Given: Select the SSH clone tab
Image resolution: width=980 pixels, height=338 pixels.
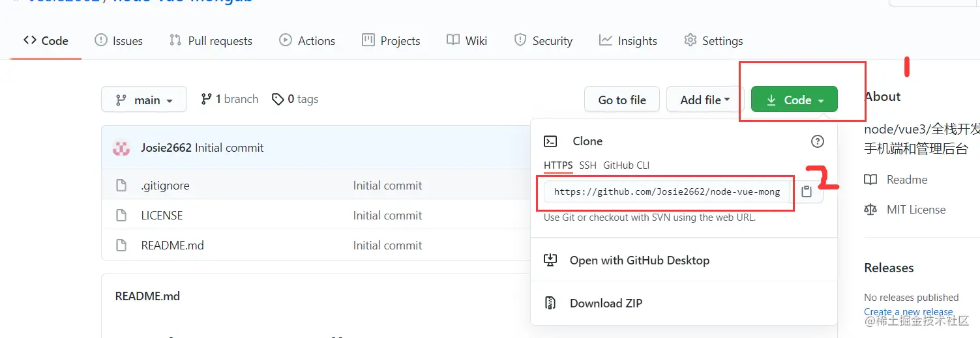Looking at the screenshot, I should [x=588, y=165].
